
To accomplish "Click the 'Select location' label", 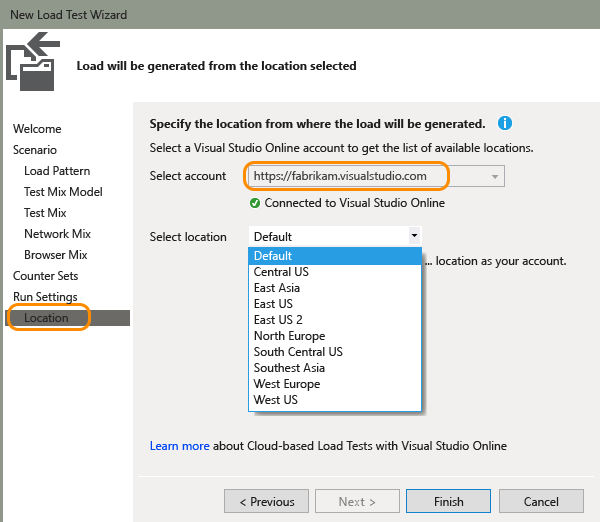I will 188,237.
